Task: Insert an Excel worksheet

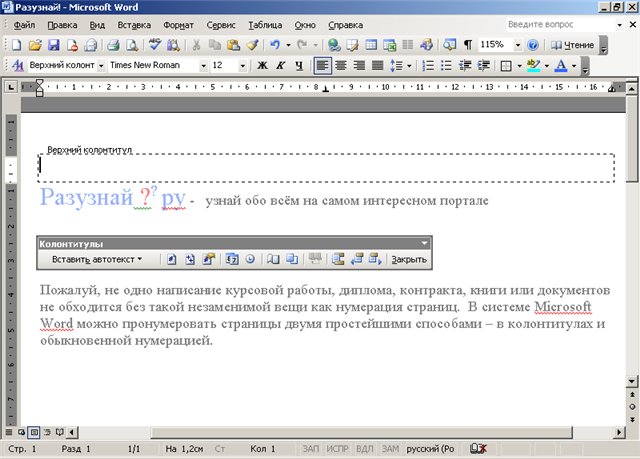Action: 389,45
